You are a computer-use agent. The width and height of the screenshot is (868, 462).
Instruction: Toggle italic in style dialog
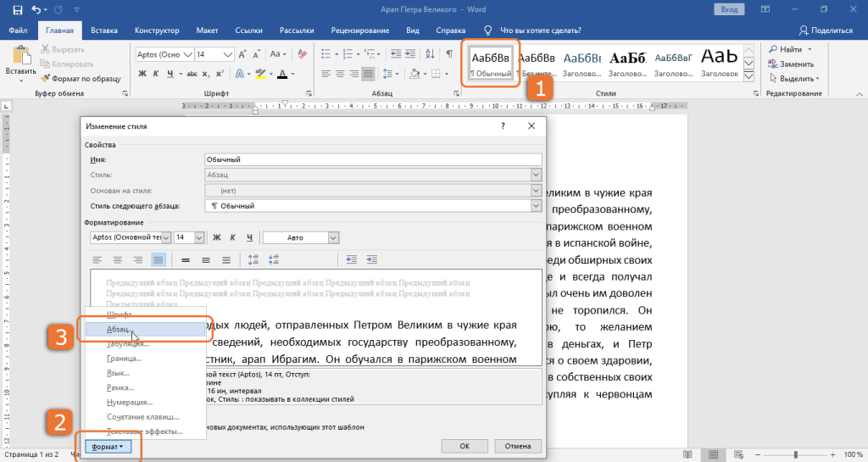[232, 237]
